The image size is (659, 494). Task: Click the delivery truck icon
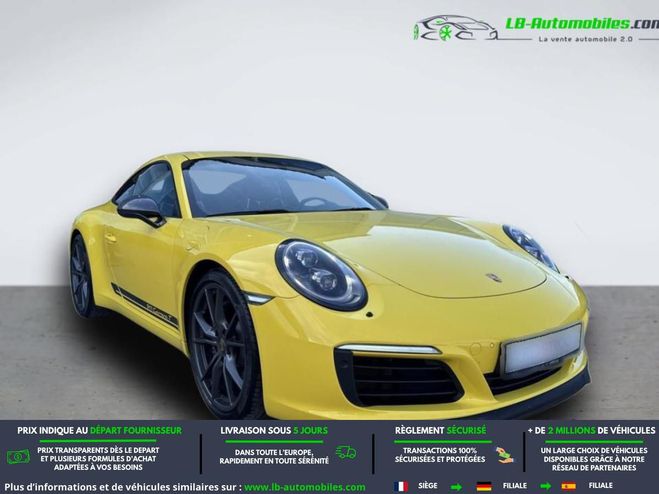click(346, 452)
